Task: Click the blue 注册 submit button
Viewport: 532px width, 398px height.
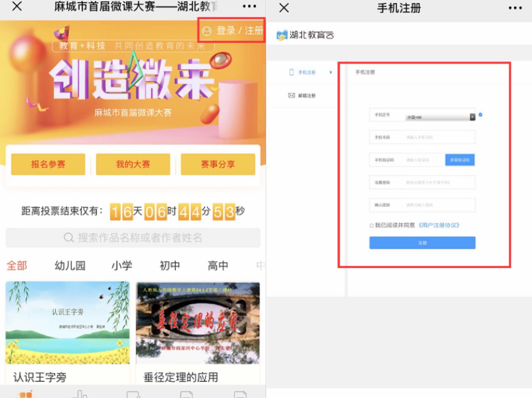Action: [x=422, y=243]
